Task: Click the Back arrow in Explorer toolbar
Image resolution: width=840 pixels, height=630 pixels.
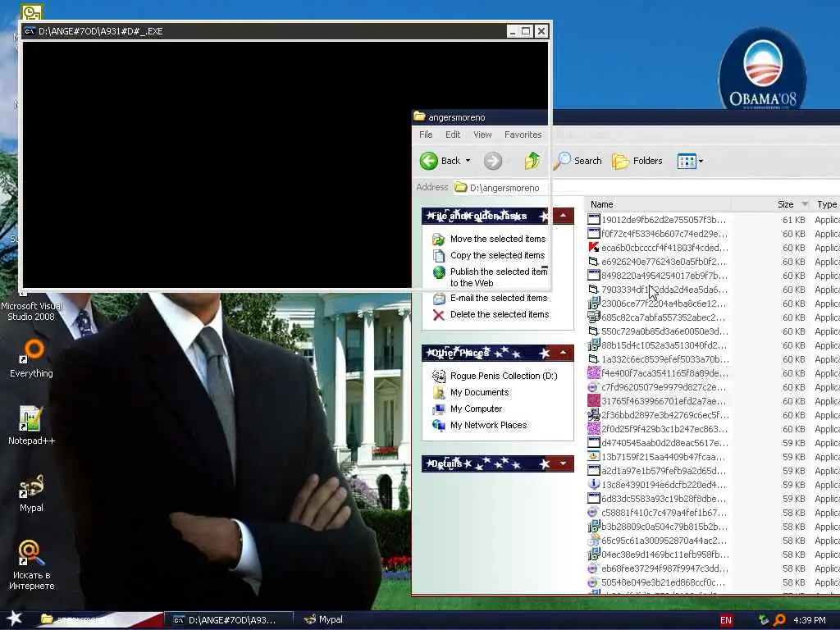Action: click(x=429, y=161)
